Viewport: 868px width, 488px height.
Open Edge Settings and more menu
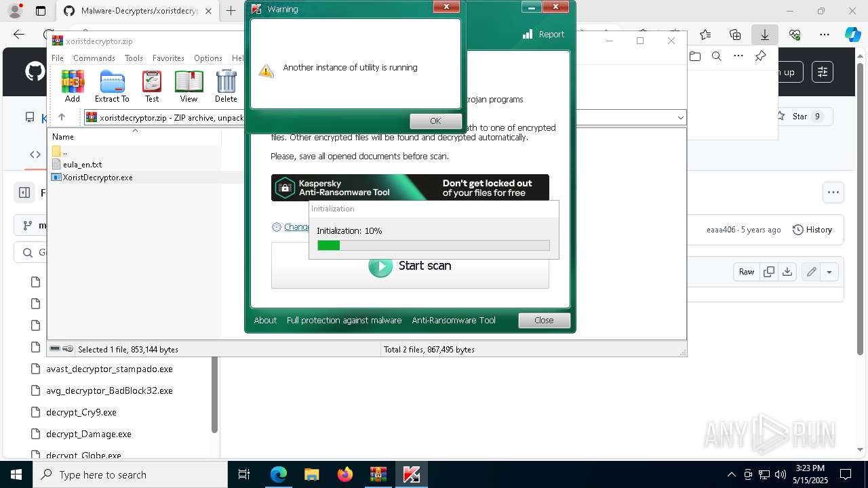825,35
